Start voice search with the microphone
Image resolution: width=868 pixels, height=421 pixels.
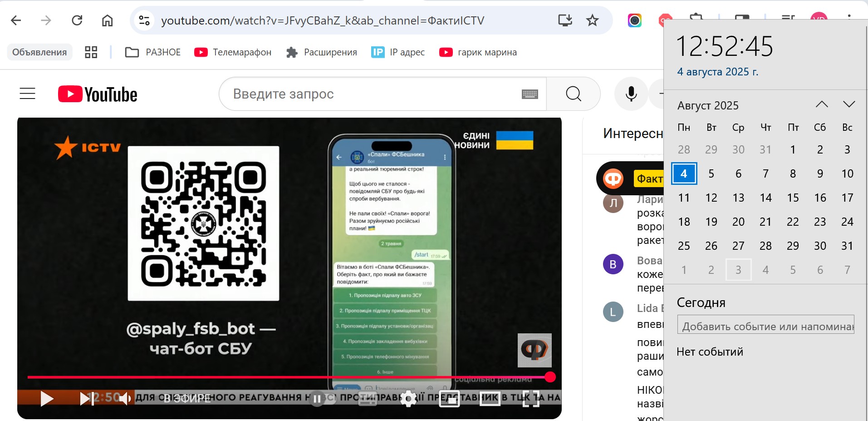[631, 94]
